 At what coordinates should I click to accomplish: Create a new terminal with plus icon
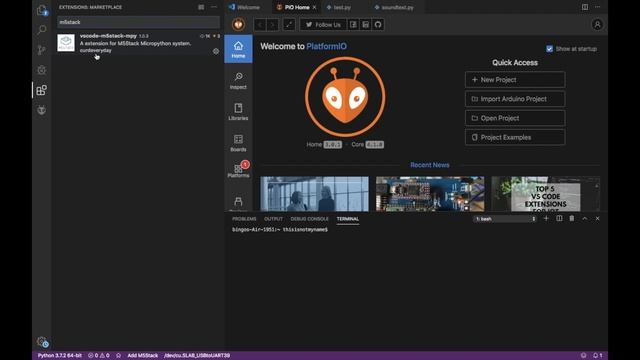546,218
